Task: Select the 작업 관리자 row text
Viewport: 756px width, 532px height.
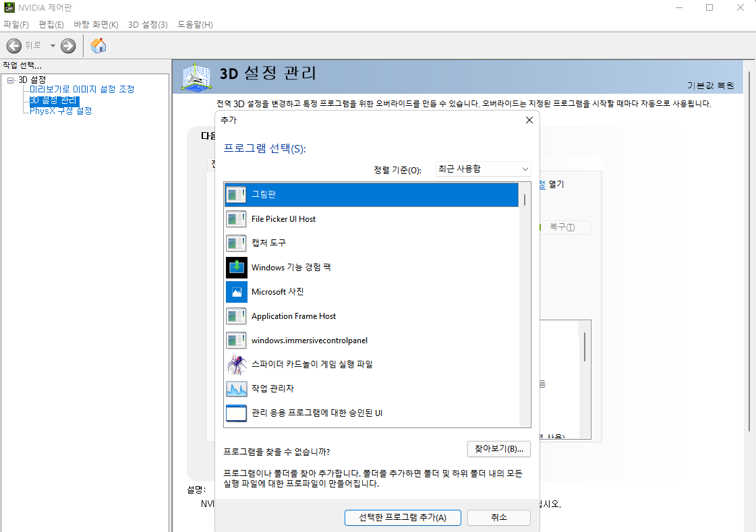Action: 273,388
